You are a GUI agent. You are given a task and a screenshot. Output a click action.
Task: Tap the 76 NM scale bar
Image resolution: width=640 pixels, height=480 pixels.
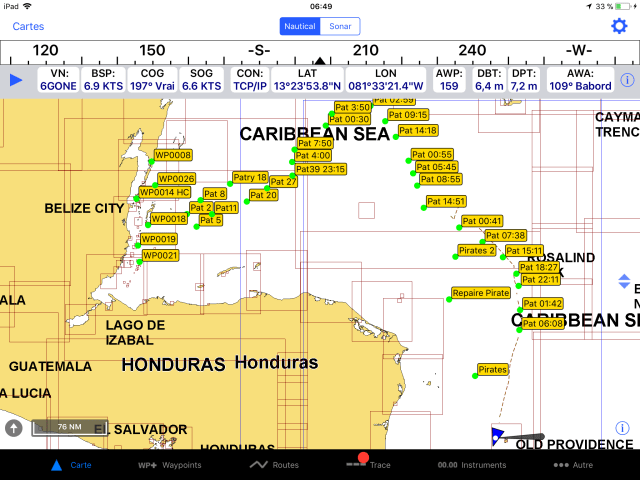tap(68, 427)
